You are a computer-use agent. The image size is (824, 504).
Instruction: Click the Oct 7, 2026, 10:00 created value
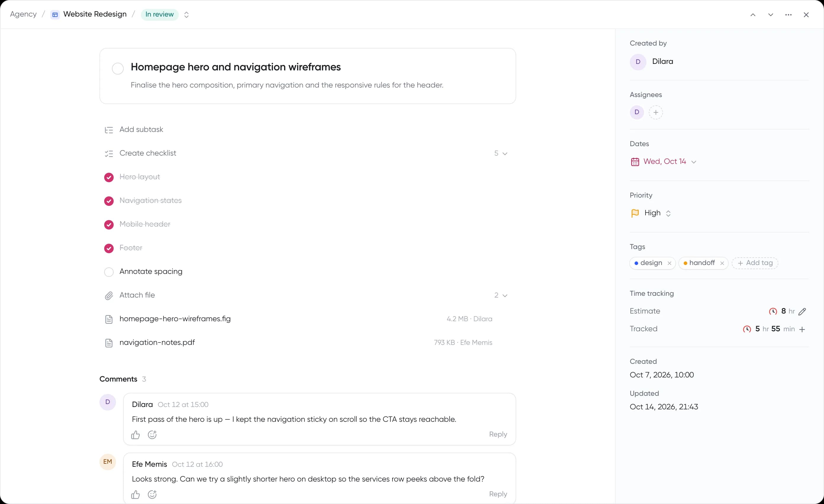[x=662, y=375]
